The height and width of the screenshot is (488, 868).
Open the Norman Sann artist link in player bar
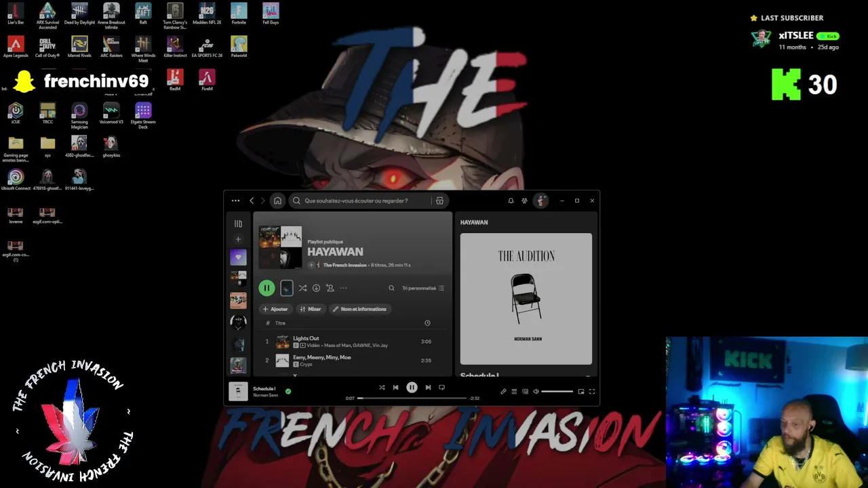pos(266,395)
